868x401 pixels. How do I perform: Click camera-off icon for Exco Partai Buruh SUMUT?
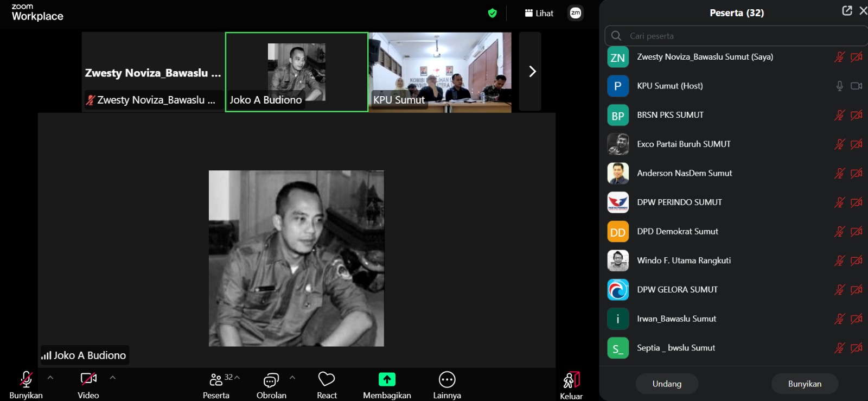[857, 144]
